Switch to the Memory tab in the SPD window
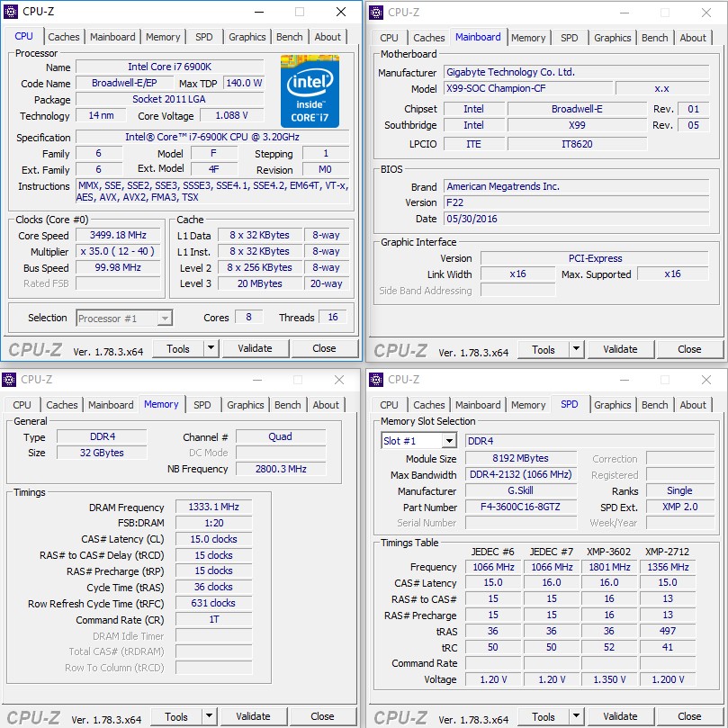 tap(528, 405)
